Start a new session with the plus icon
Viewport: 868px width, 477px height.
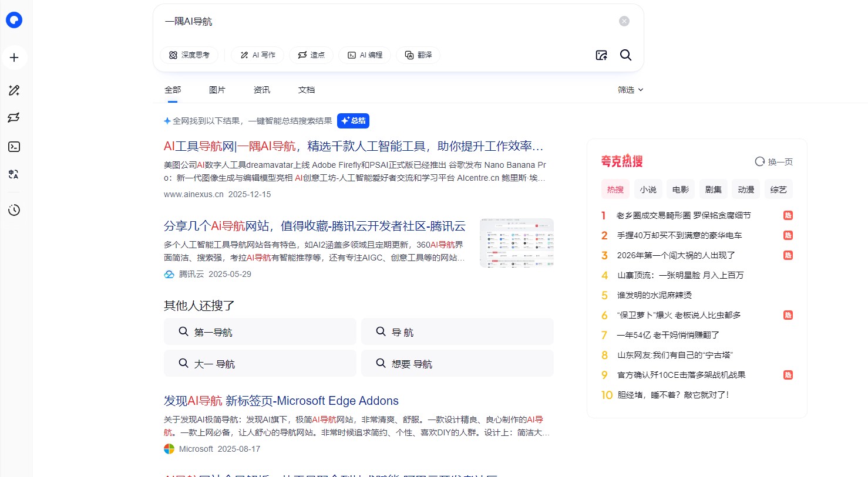pyautogui.click(x=14, y=57)
